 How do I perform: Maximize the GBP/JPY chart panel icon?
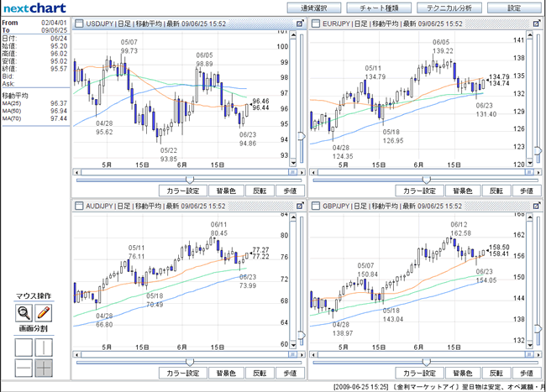pyautogui.click(x=536, y=206)
